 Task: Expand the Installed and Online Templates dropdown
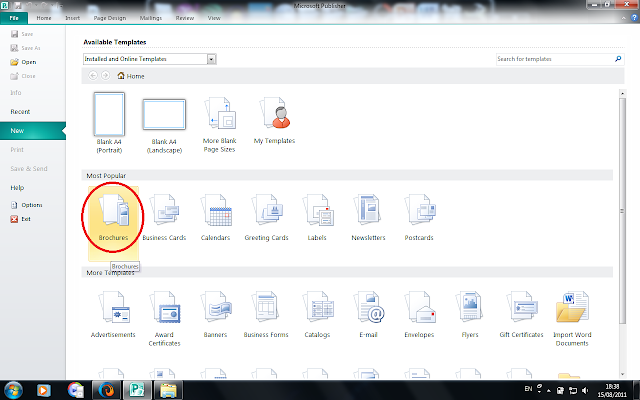[x=211, y=59]
